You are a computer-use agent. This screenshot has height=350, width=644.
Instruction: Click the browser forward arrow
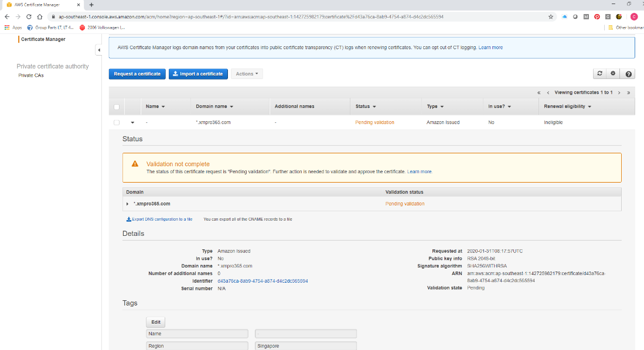tap(18, 17)
